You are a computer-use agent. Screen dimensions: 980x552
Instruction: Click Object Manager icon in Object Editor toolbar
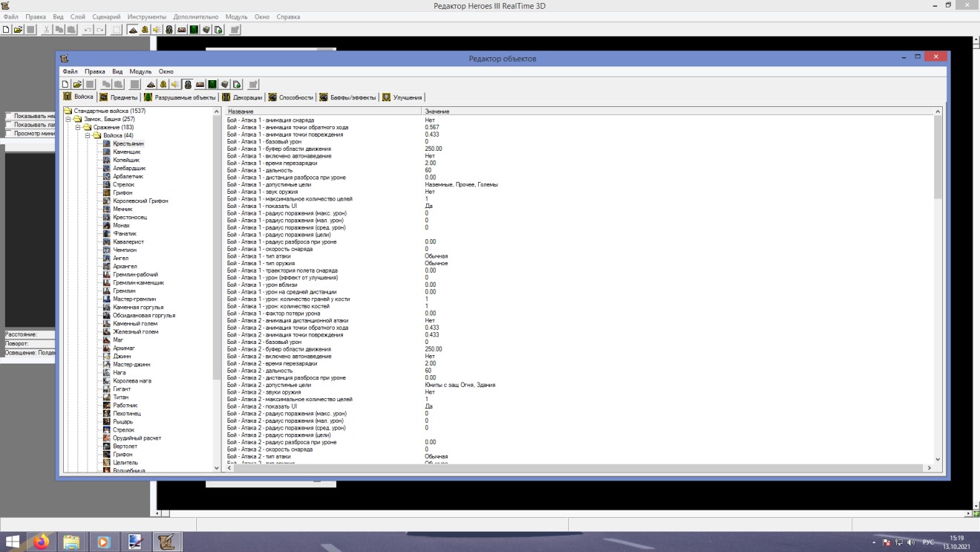coord(224,84)
